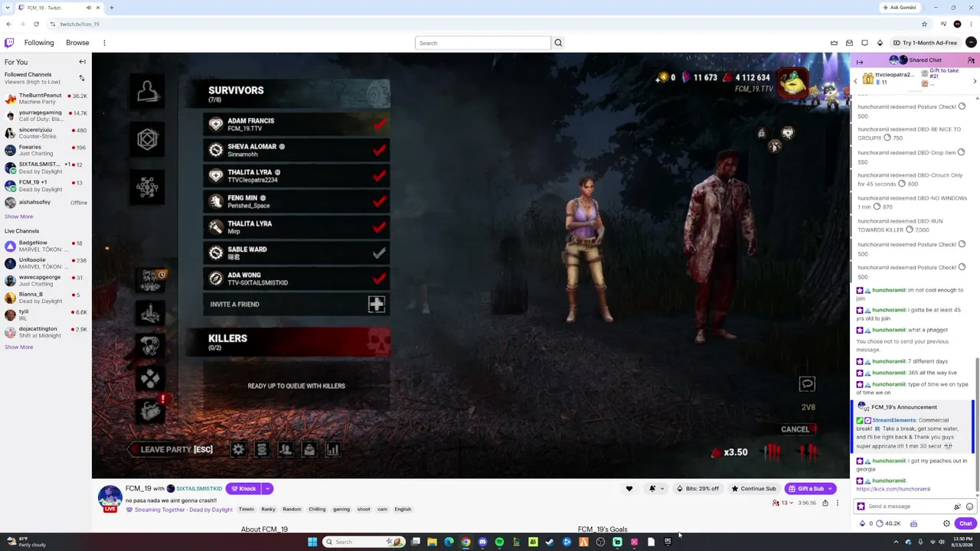Toggle the follow heart button
Screen dimensions: 980x551
click(629, 488)
